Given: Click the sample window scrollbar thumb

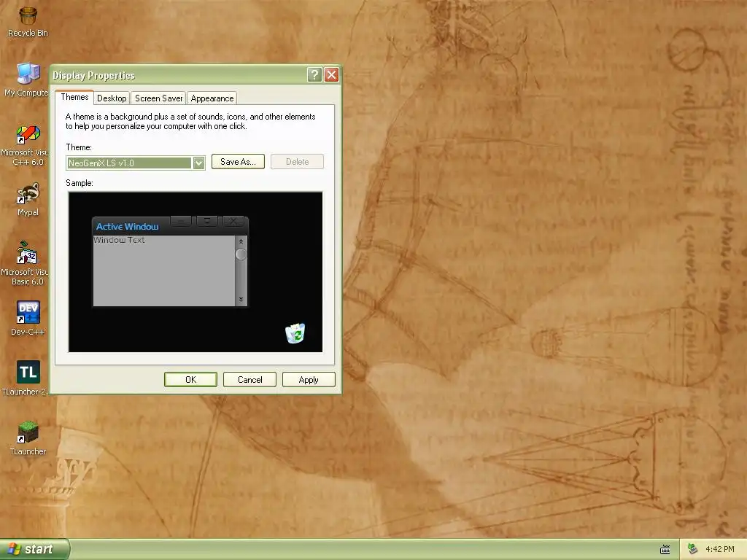Looking at the screenshot, I should click(241, 254).
